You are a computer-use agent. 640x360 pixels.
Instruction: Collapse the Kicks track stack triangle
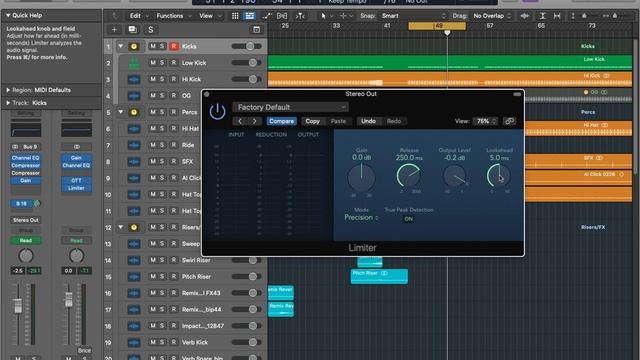tap(121, 46)
